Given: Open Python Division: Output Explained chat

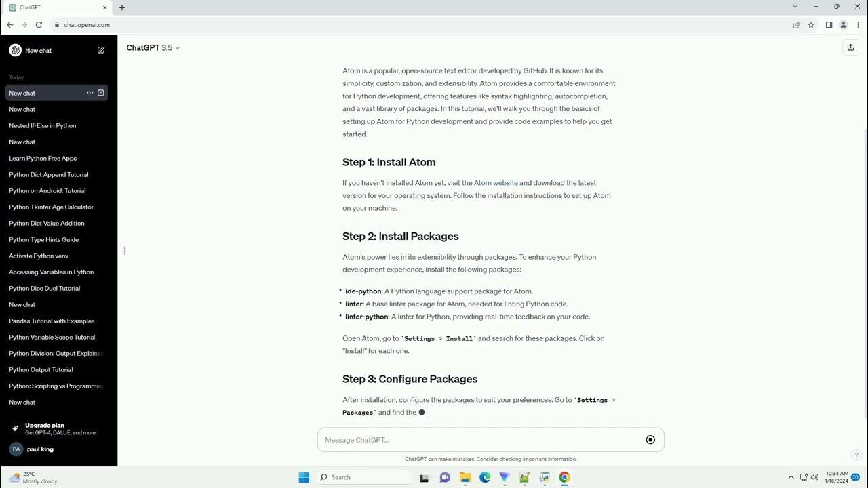Looking at the screenshot, I should [x=57, y=353].
